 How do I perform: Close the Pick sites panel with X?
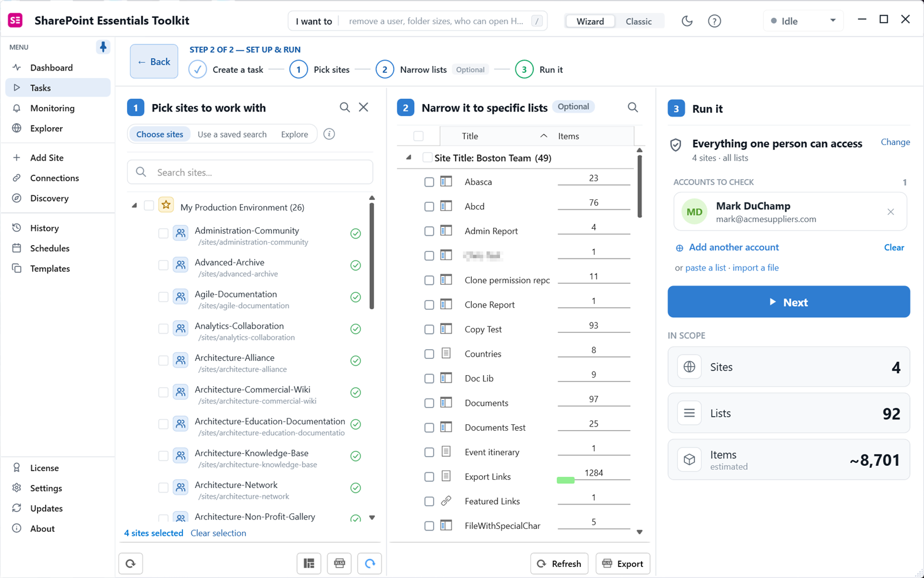click(x=363, y=107)
